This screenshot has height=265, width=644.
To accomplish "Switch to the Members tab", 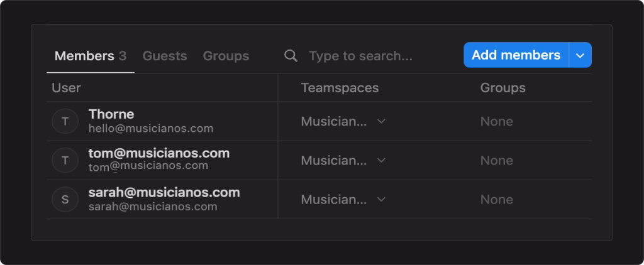I will [x=91, y=56].
